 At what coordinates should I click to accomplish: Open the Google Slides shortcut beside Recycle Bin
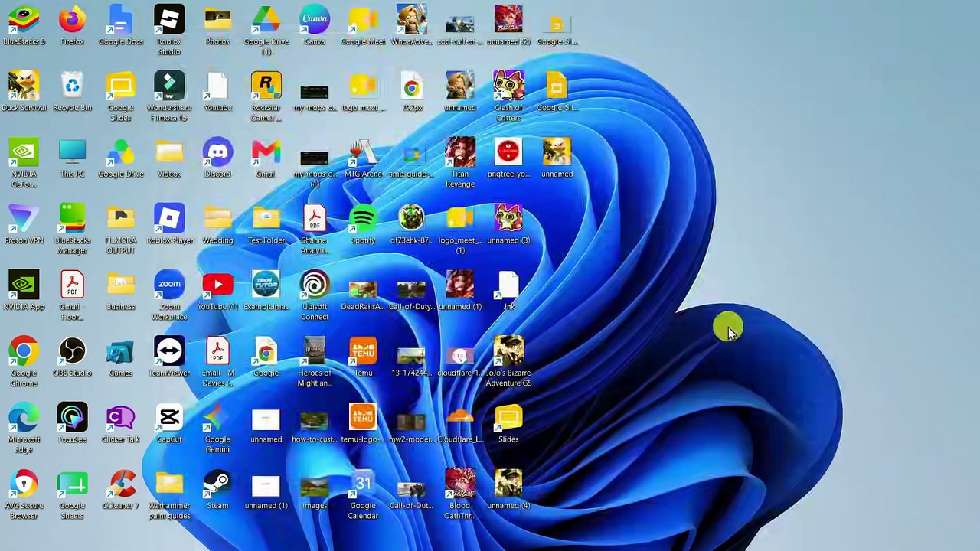click(121, 86)
